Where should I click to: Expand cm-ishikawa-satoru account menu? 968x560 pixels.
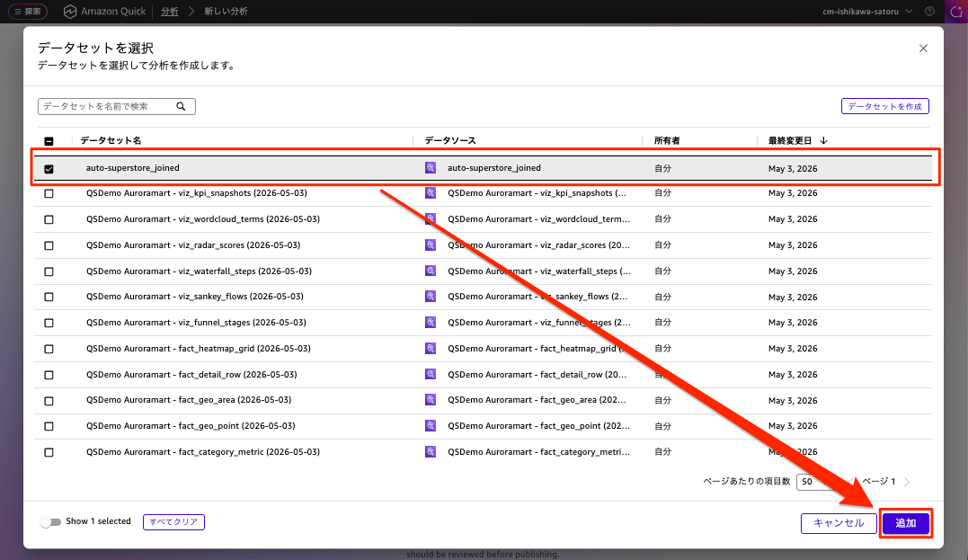[x=867, y=11]
